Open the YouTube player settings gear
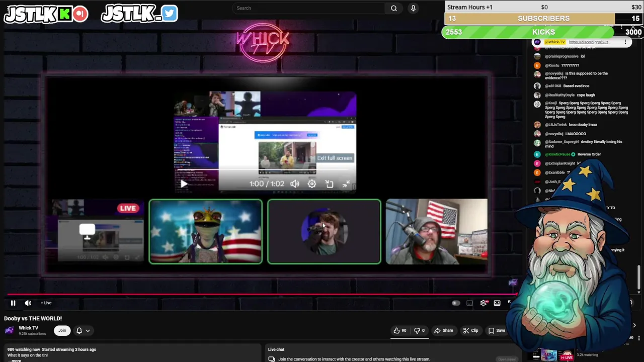The image size is (644, 362). coord(484,303)
